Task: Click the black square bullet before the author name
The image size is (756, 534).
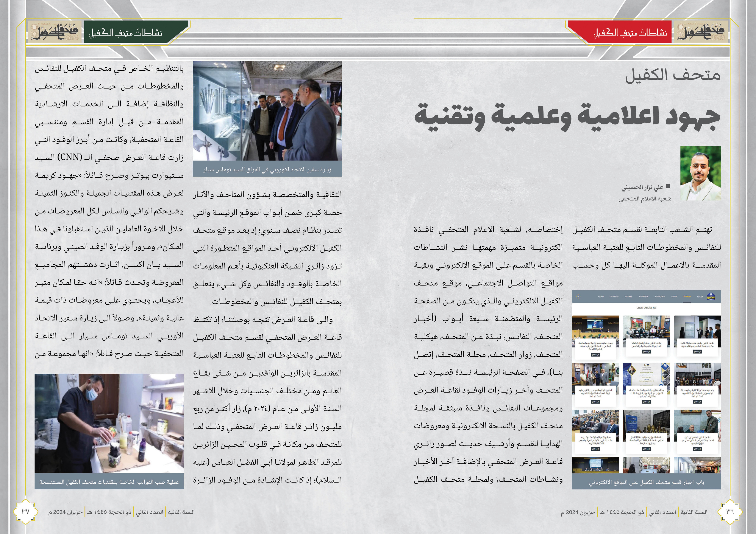Action: click(668, 186)
